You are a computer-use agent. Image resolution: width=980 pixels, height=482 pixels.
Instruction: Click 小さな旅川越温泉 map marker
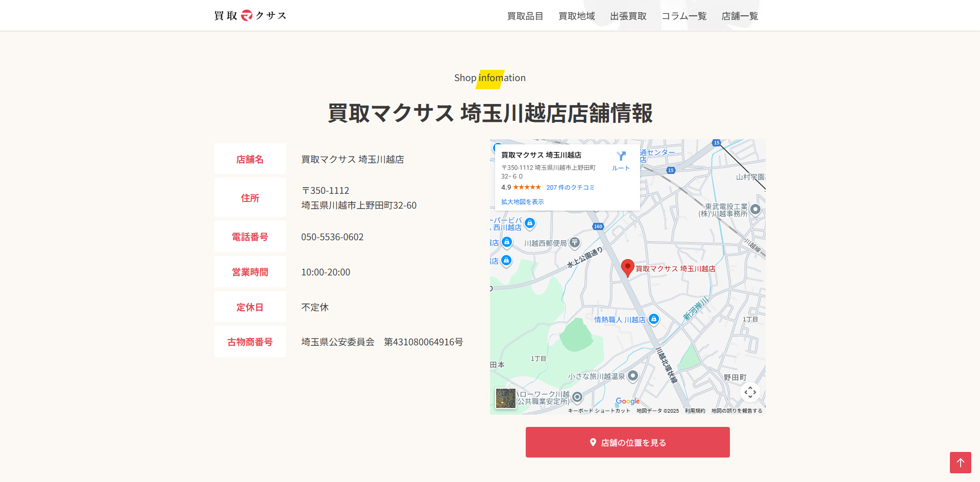(x=633, y=376)
